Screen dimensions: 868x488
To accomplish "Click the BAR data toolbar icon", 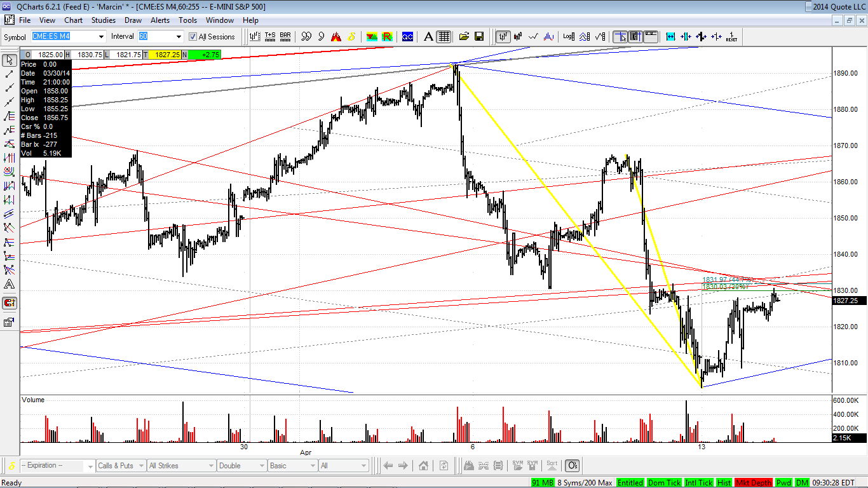I will tap(285, 36).
